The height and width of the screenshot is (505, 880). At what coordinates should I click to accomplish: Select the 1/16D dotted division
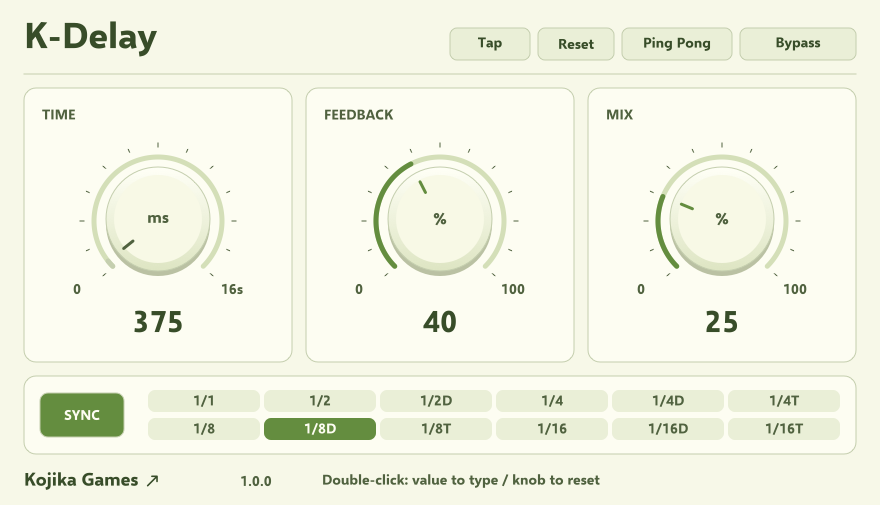(668, 429)
